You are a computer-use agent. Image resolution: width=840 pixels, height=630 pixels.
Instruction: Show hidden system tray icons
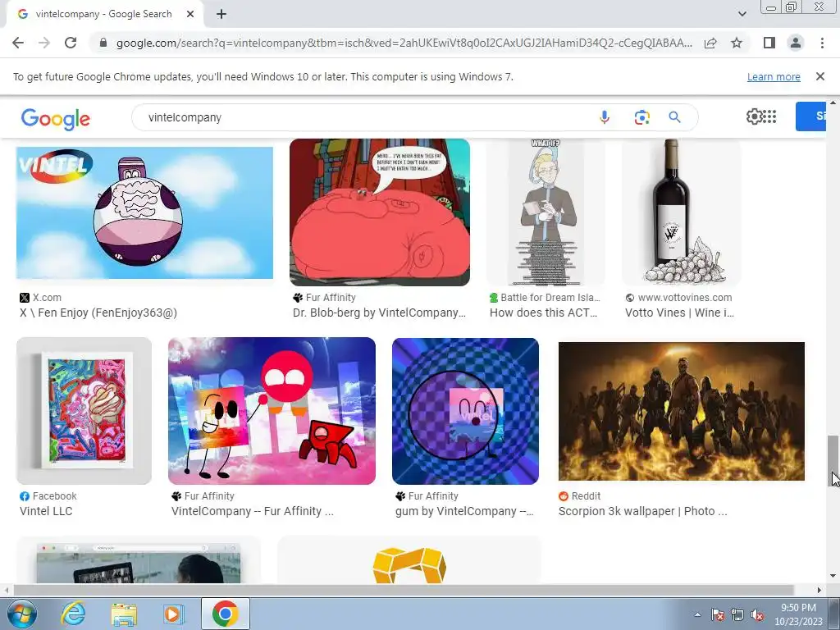point(697,614)
